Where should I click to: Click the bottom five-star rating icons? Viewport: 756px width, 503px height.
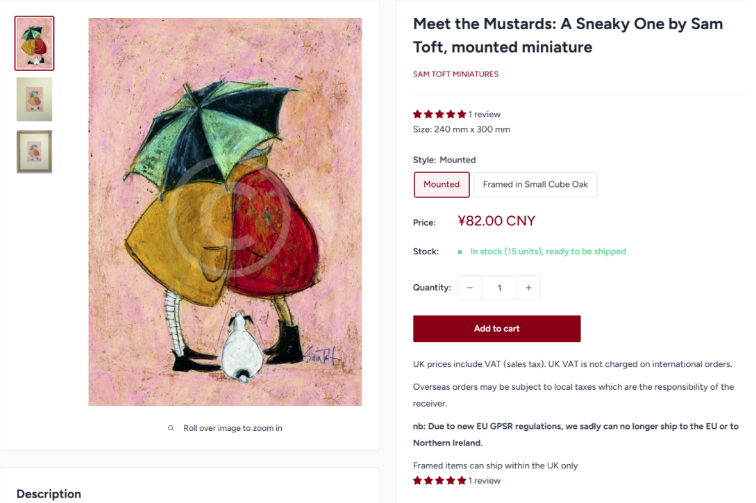439,481
